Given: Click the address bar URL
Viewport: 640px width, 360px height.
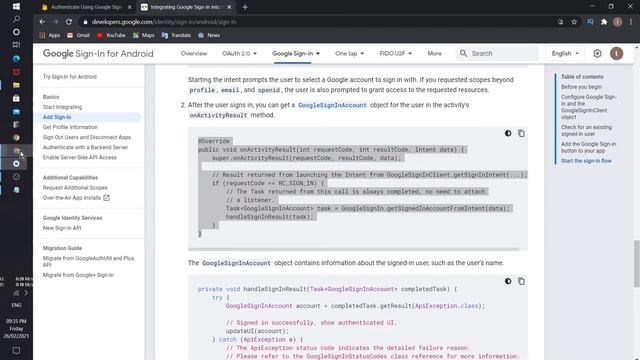Looking at the screenshot, I should (x=164, y=22).
